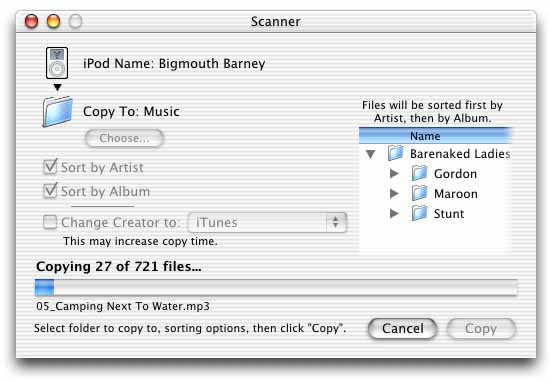This screenshot has width=550, height=382.
Task: Toggle the Sort by Album checkbox
Action: (50, 191)
